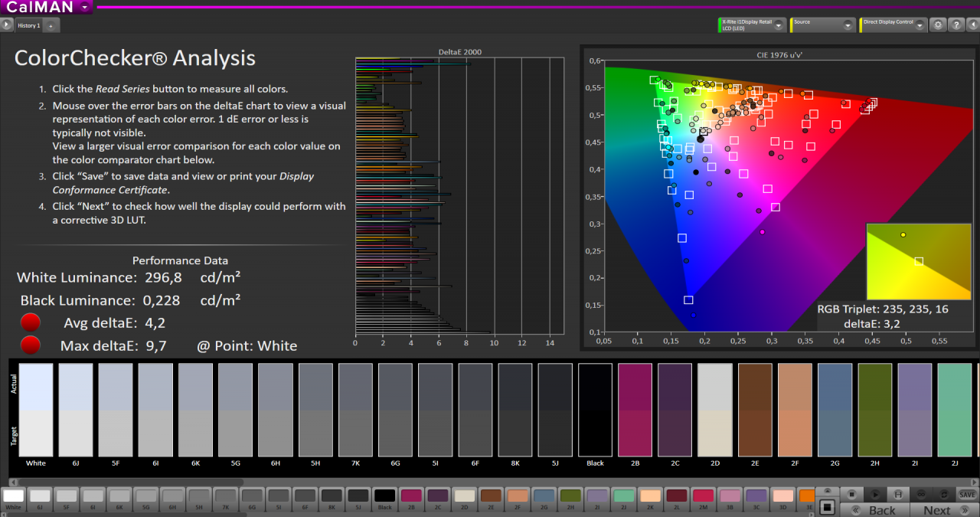Image resolution: width=980 pixels, height=517 pixels.
Task: Click the ColorChecker Analysis heading
Action: pos(135,58)
